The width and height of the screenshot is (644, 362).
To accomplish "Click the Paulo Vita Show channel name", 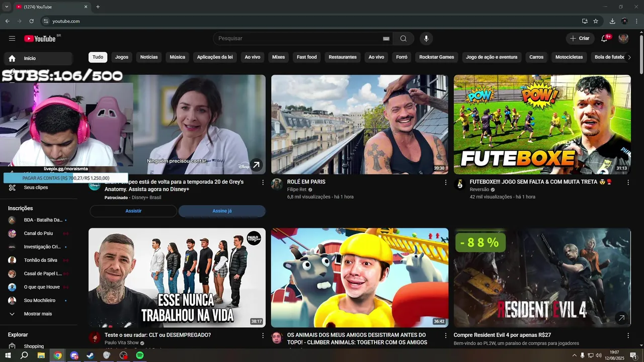I will coord(122,342).
